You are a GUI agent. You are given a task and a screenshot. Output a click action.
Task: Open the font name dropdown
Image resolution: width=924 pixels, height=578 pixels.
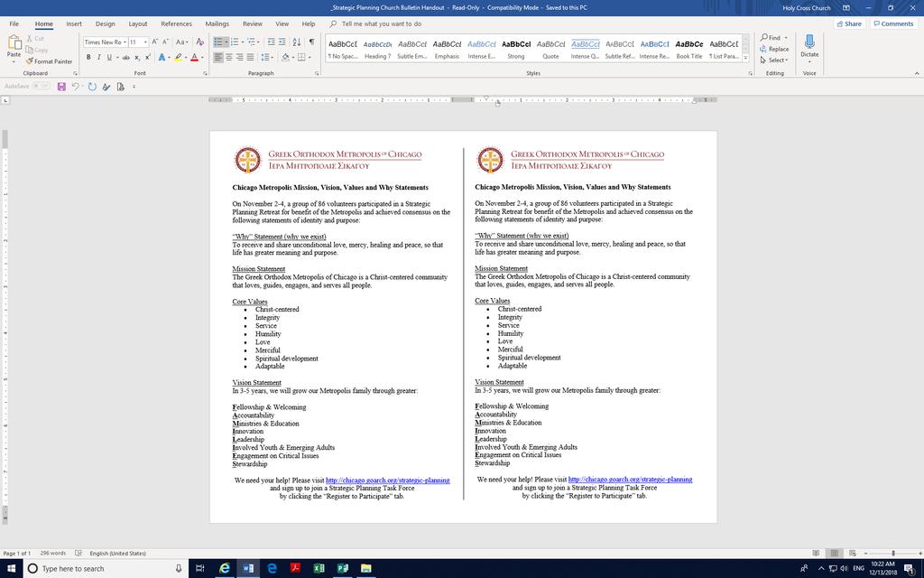point(125,42)
